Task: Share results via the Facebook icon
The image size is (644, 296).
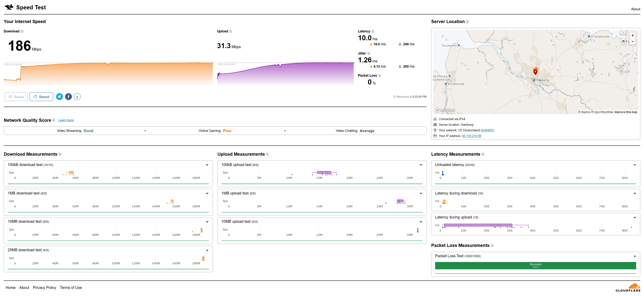Action: click(68, 97)
